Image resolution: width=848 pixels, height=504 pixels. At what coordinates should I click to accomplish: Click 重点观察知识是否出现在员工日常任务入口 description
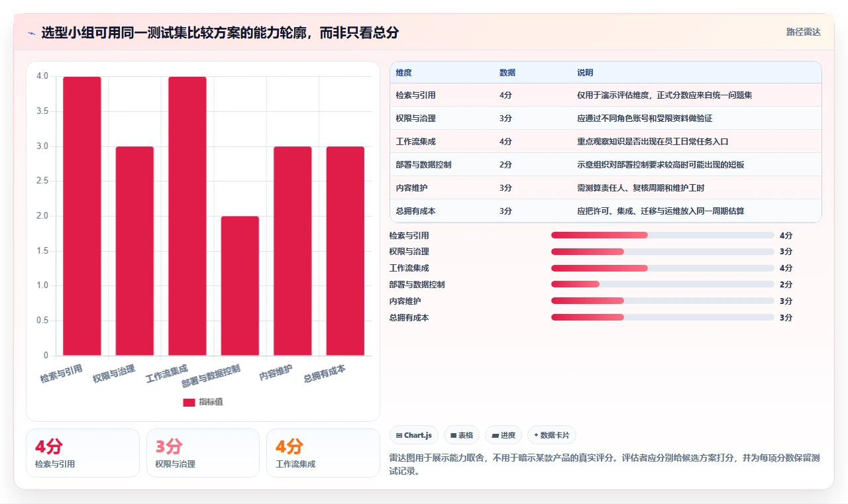pos(653,142)
